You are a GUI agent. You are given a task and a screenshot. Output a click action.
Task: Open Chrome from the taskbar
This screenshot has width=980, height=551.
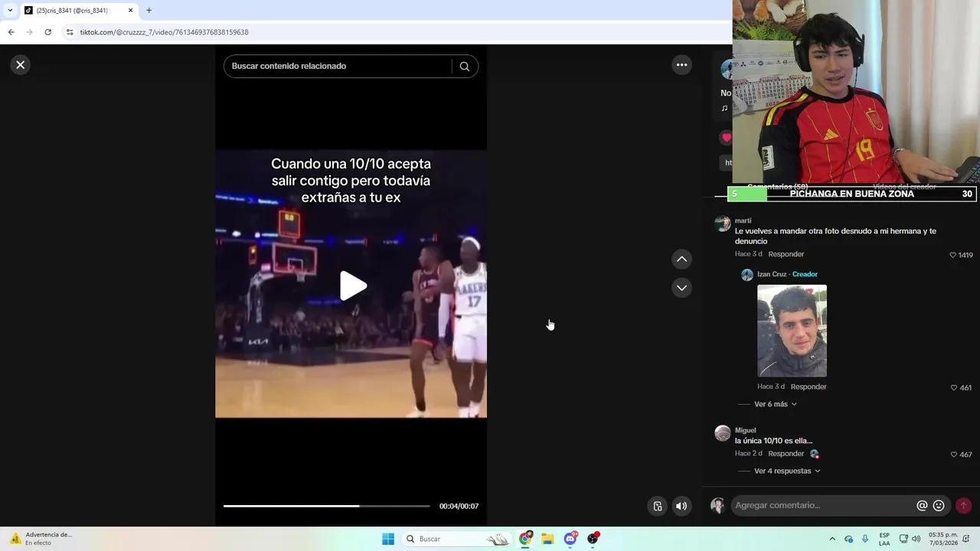click(525, 539)
